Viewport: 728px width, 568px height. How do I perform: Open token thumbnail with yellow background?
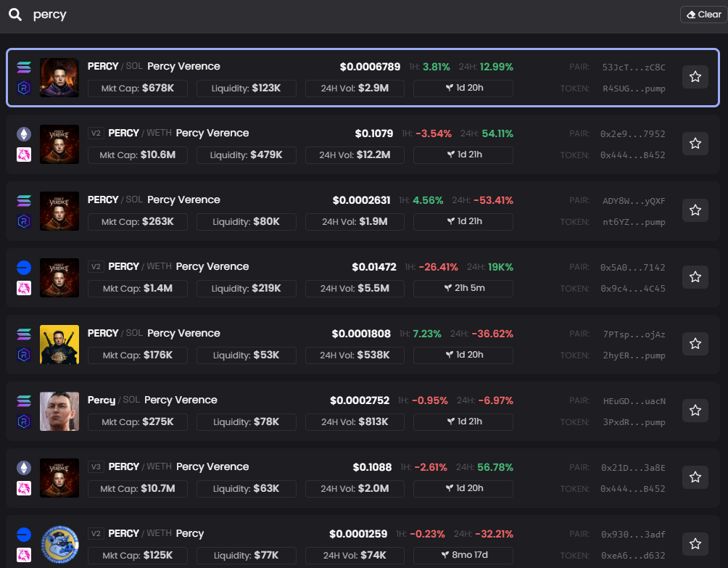(x=59, y=344)
